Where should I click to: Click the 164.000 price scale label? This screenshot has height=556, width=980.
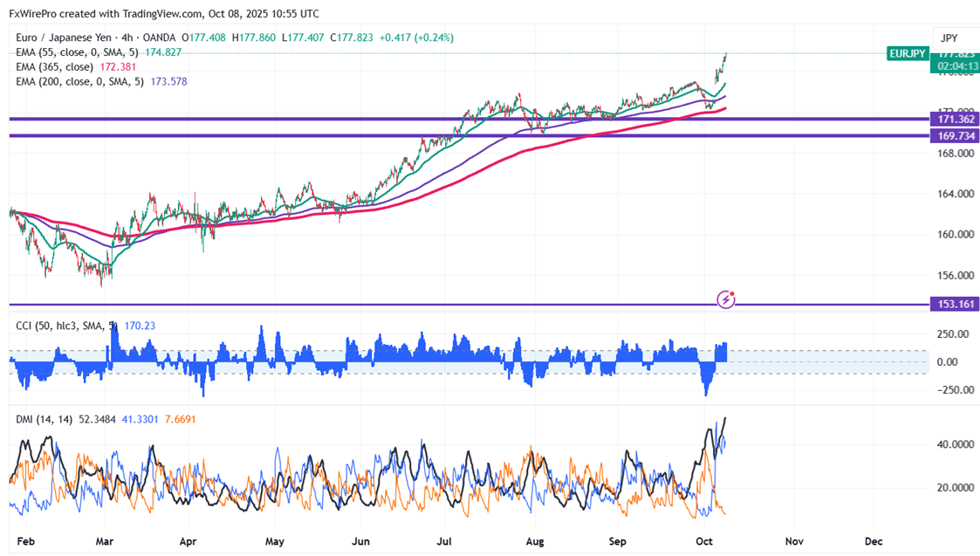(955, 194)
